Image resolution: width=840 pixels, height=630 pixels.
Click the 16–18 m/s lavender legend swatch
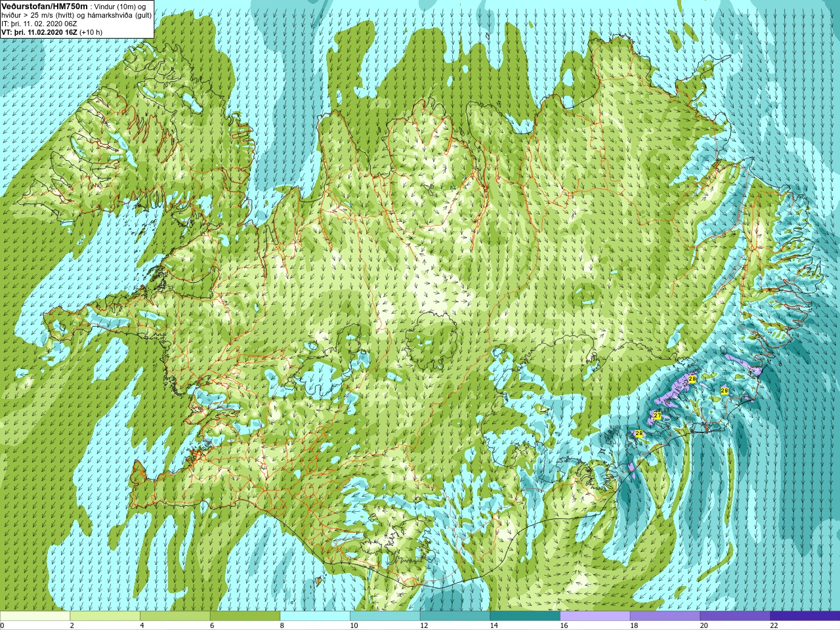point(595,616)
